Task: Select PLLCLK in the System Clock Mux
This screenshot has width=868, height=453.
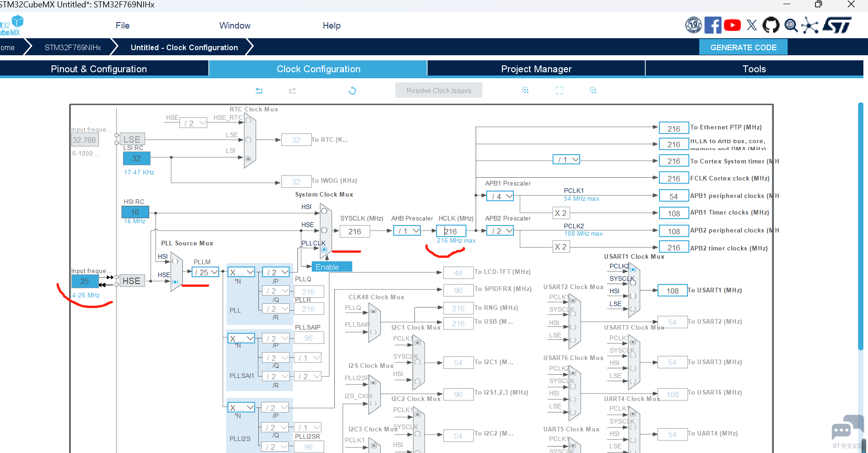Action: (324, 250)
